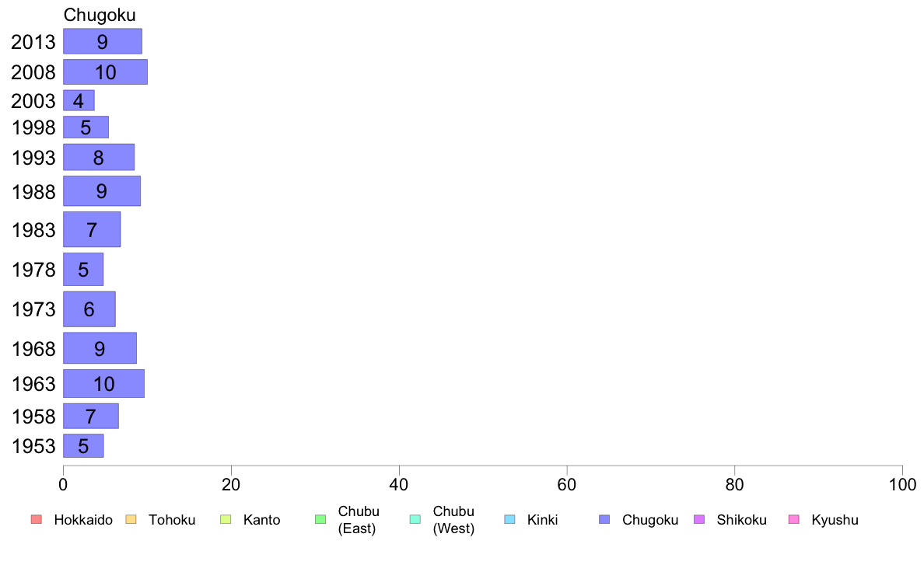Click the Kanto yellow-green legend swatch
Screen dimensions: 924x572
[226, 520]
